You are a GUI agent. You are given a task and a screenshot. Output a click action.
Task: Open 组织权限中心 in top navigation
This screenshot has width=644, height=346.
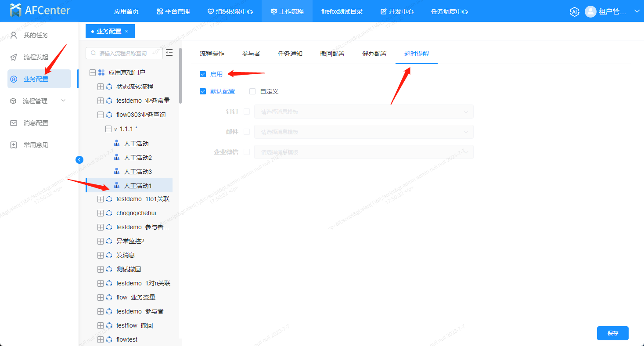(230, 11)
